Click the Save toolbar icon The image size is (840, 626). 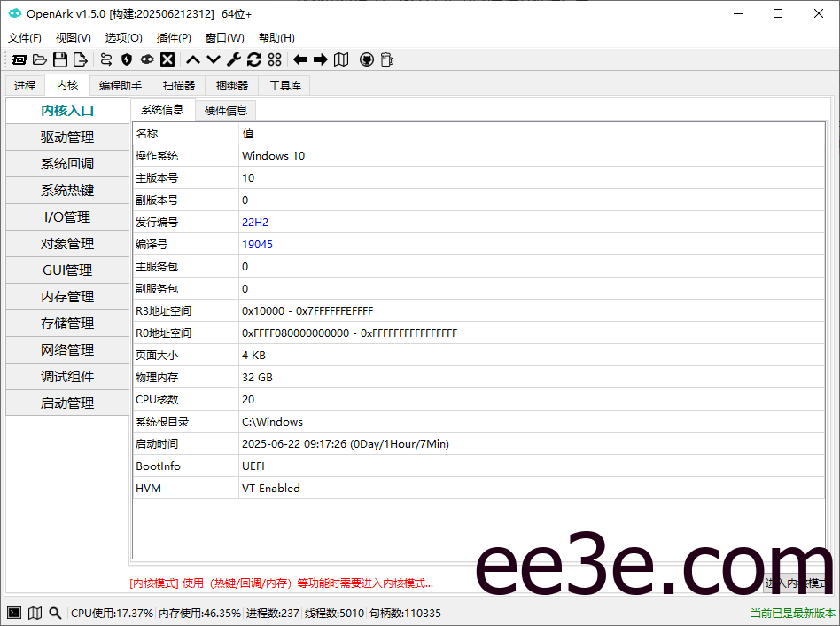click(x=60, y=59)
